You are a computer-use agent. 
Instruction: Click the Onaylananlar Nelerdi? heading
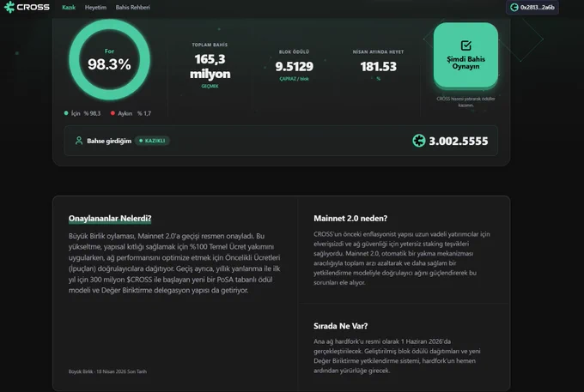click(110, 219)
